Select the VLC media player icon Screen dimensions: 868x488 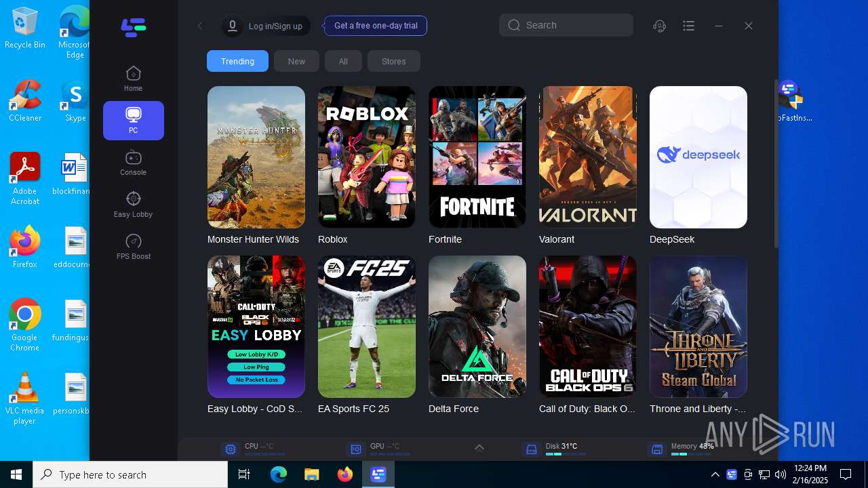point(25,399)
